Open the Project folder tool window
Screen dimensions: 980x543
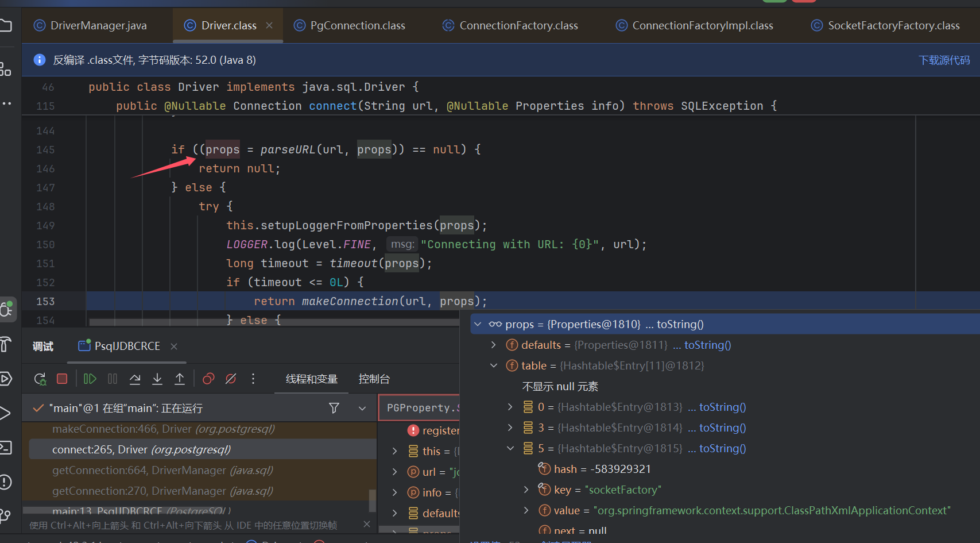click(5, 25)
